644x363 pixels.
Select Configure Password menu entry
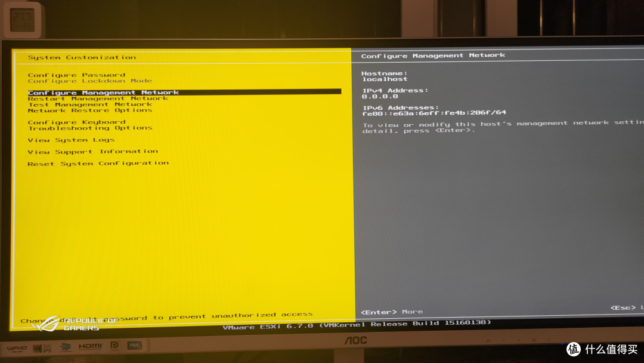click(x=76, y=75)
